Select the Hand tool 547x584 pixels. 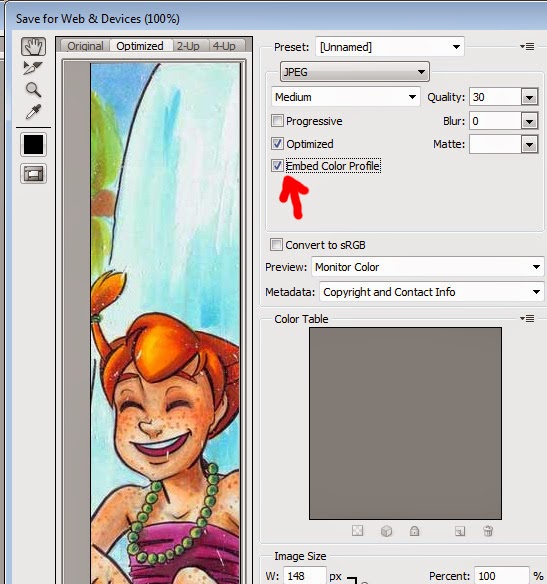[34, 47]
